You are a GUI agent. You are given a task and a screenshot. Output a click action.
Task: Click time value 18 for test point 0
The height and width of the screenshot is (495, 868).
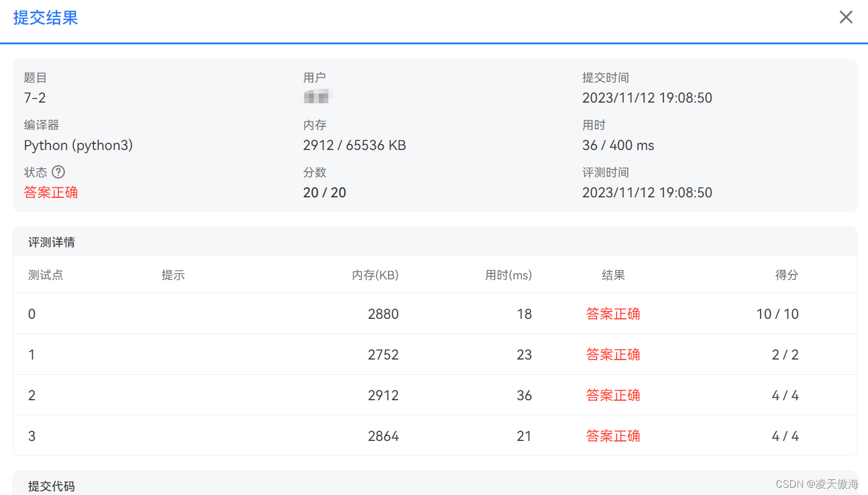pyautogui.click(x=524, y=314)
